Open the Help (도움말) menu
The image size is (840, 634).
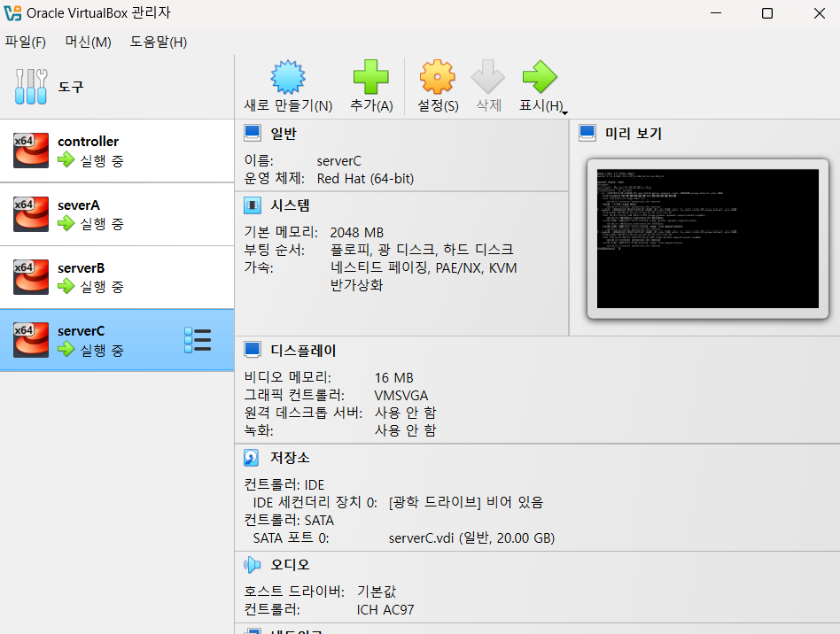159,42
